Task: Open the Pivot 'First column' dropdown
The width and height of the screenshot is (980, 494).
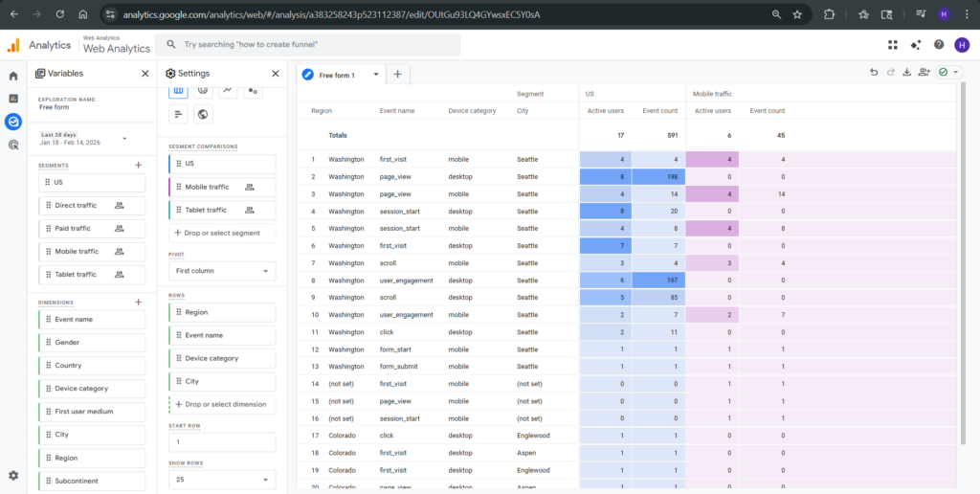Action: click(x=222, y=271)
